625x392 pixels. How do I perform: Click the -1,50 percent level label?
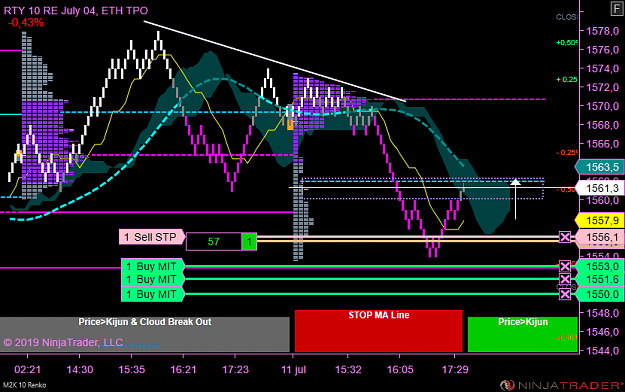(x=566, y=337)
